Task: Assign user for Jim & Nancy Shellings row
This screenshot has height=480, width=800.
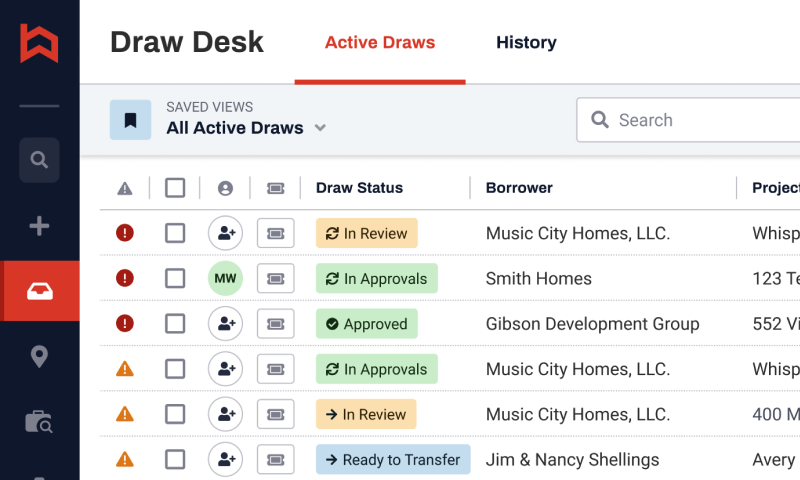Action: pyautogui.click(x=226, y=460)
